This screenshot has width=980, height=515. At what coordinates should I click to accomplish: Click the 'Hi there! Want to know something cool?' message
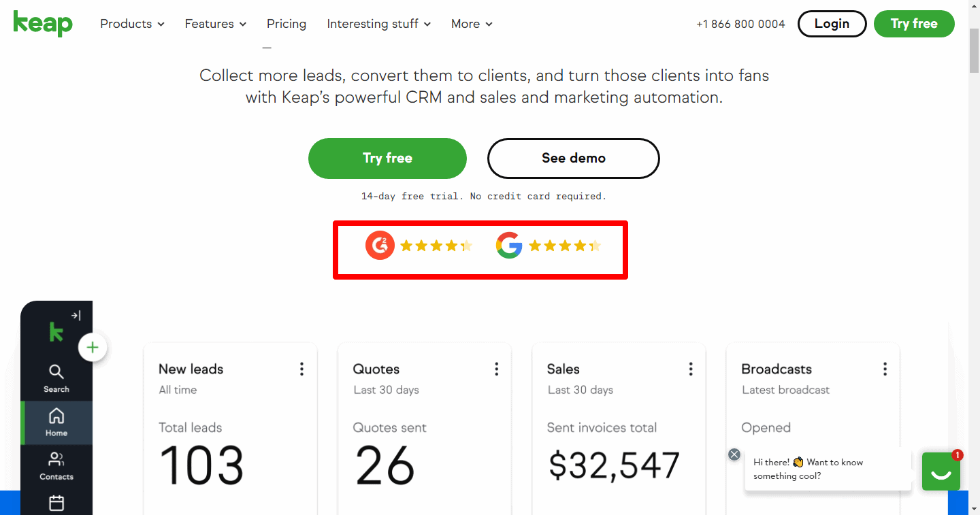tap(828, 469)
